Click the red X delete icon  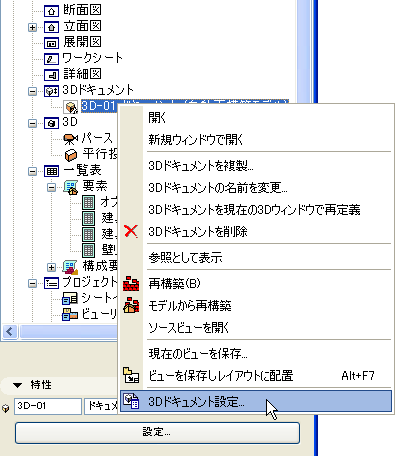click(131, 231)
